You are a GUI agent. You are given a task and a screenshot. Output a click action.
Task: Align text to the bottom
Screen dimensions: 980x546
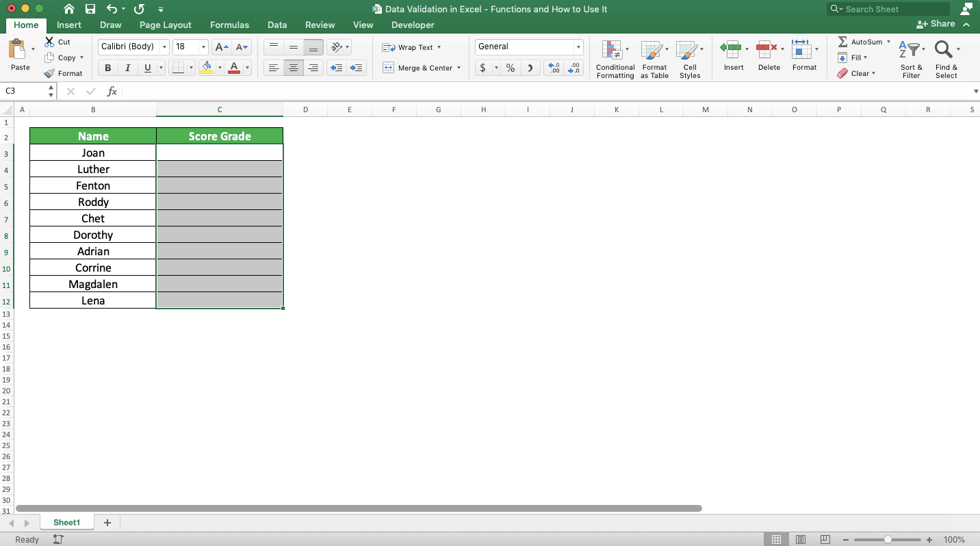click(313, 47)
